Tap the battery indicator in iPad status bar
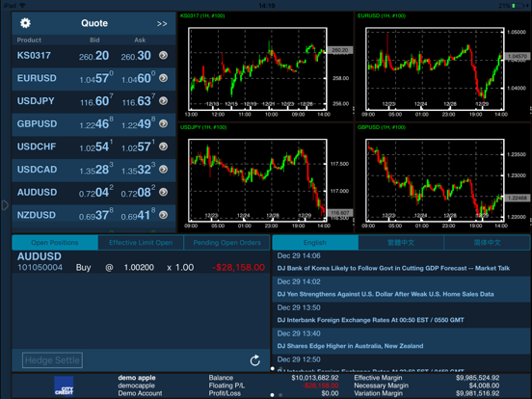 coord(518,6)
